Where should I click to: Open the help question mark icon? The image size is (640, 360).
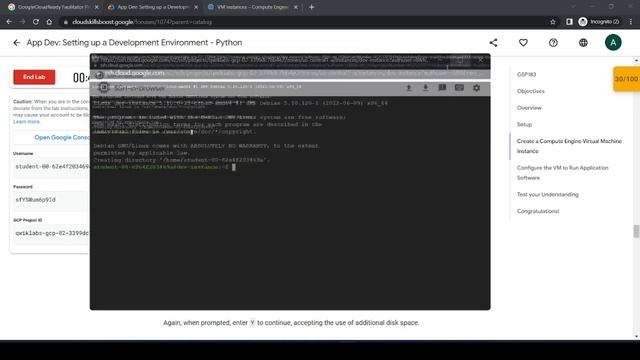coord(553,42)
